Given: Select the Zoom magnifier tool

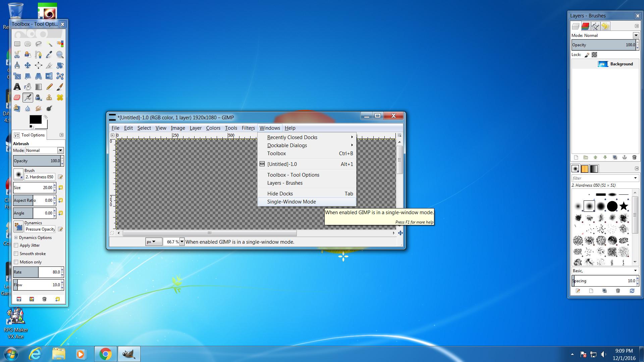Looking at the screenshot, I should 60,55.
